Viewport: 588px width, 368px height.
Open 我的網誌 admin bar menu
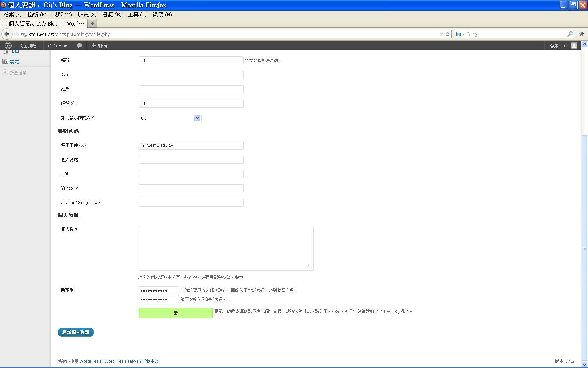tap(29, 46)
